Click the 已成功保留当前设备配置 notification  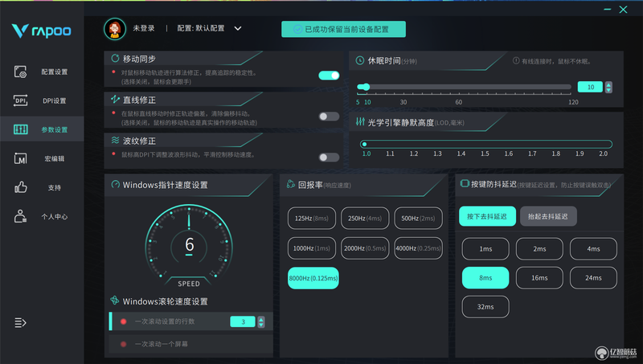[x=344, y=30]
